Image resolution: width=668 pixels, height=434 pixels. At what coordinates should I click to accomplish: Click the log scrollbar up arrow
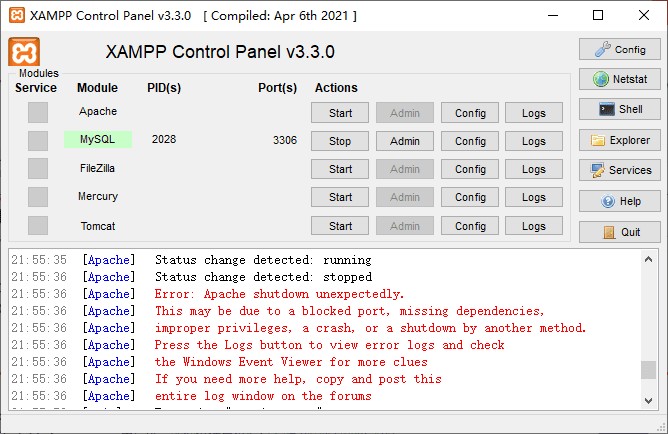648,259
